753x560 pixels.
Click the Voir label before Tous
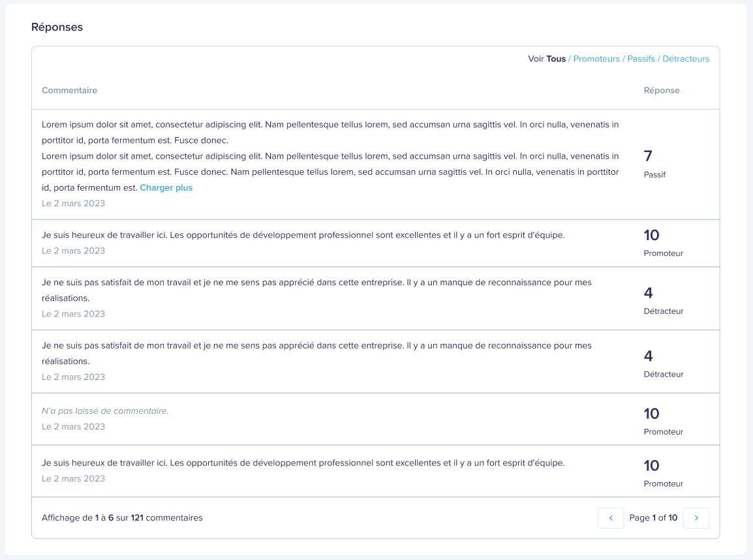click(536, 59)
